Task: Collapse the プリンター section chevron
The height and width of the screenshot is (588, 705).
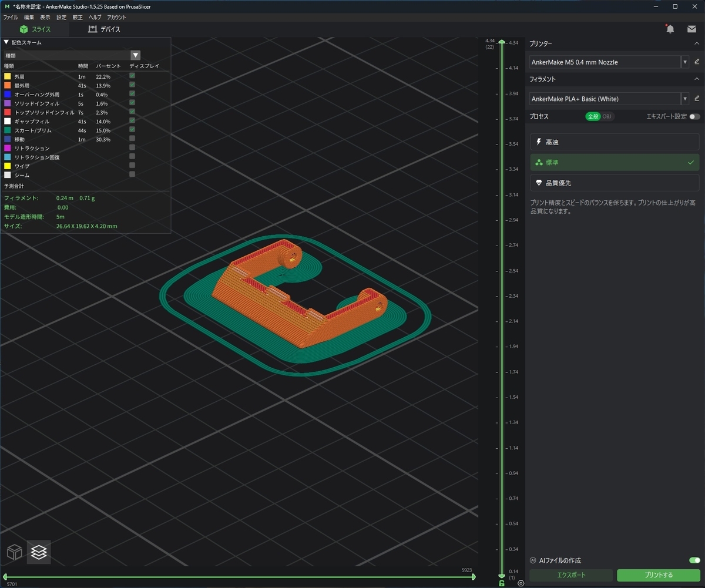Action: (x=697, y=43)
